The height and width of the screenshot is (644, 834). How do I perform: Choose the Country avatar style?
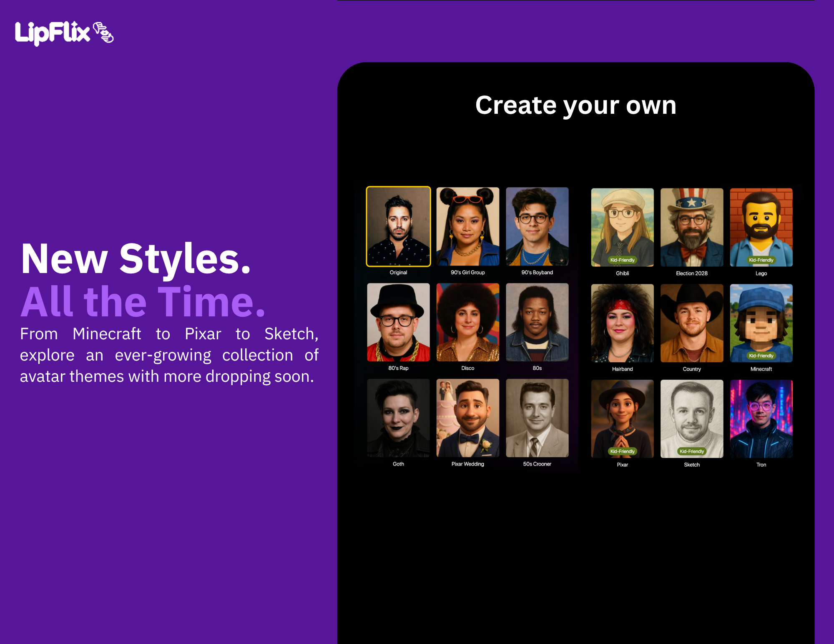[x=692, y=323]
